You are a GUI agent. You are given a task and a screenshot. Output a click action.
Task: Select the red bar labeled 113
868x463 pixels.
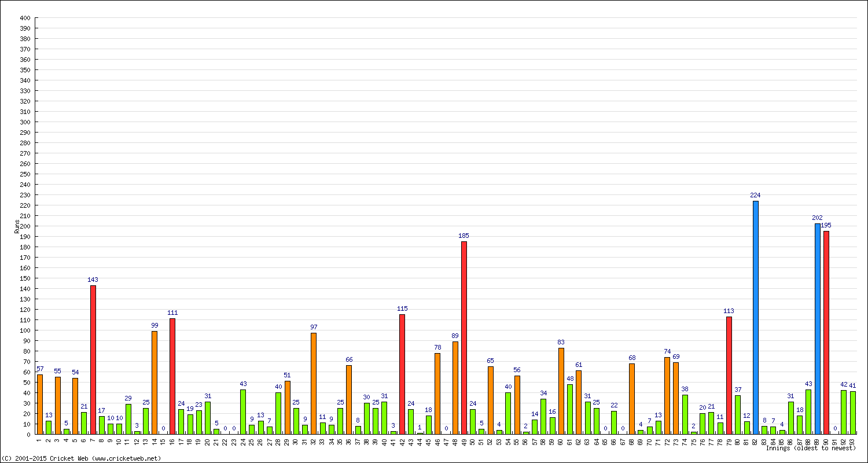pyautogui.click(x=729, y=375)
